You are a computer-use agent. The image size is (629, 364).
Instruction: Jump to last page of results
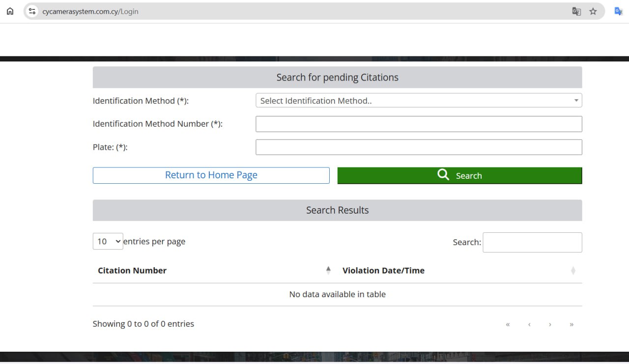pyautogui.click(x=572, y=324)
